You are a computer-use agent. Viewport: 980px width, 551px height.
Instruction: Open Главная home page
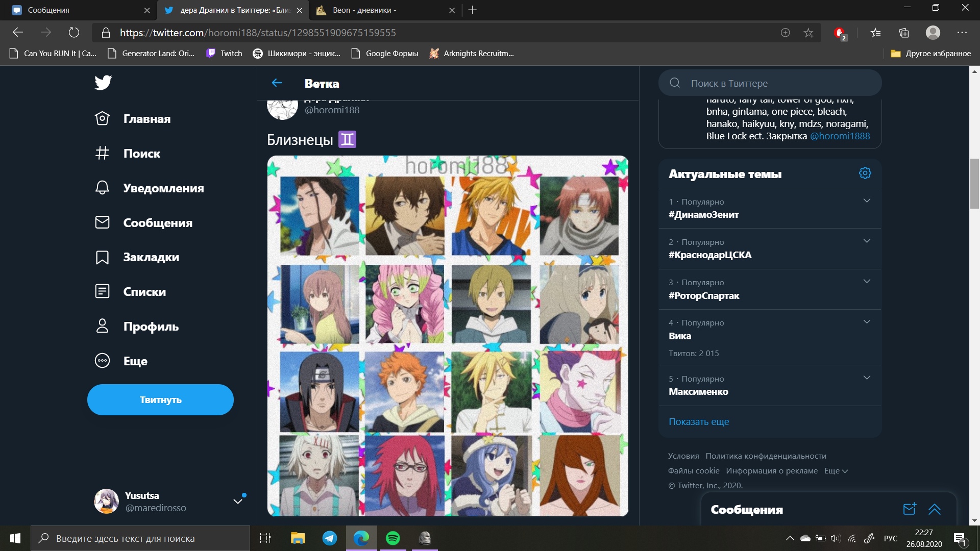[x=133, y=119]
